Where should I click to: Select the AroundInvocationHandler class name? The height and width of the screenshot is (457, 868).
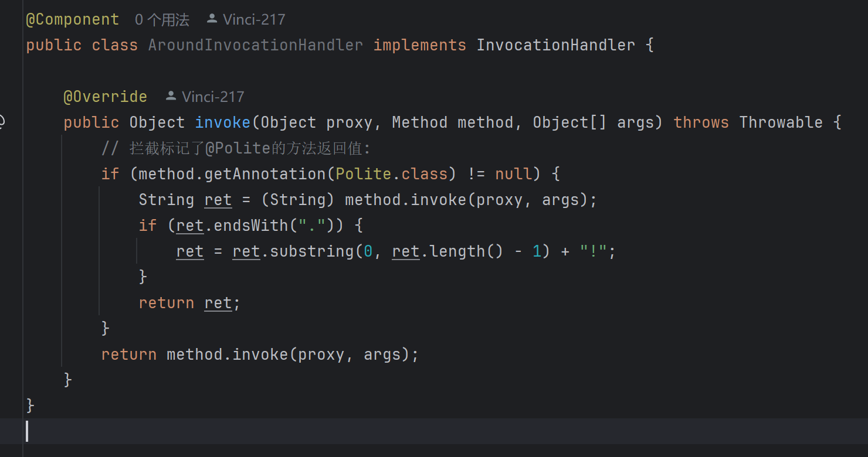click(x=256, y=45)
